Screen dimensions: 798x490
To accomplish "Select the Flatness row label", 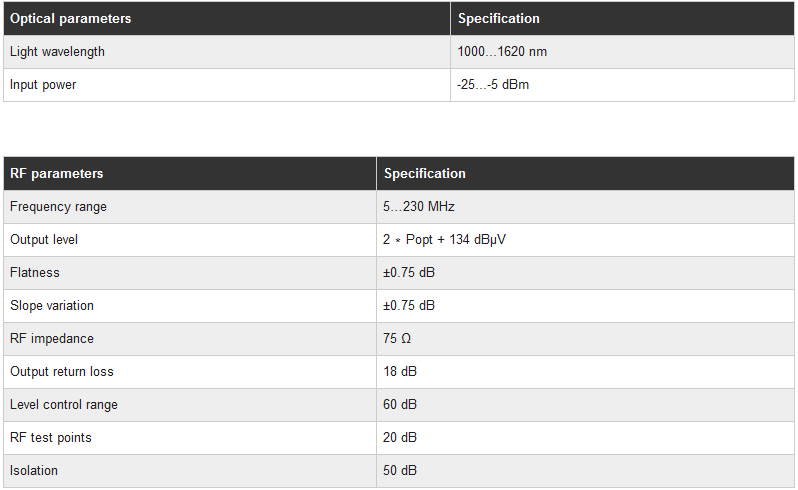I will pyautogui.click(x=35, y=273).
